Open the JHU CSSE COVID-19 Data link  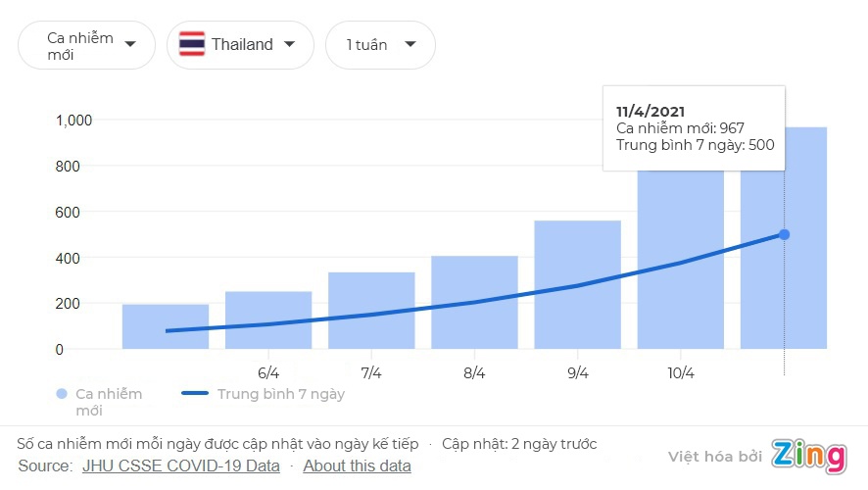point(181,465)
